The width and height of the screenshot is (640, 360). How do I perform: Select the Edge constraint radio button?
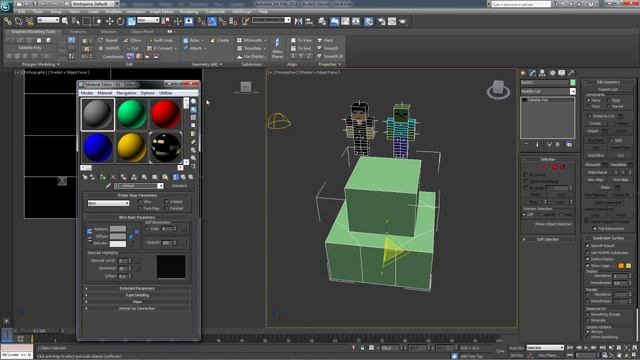tap(609, 100)
